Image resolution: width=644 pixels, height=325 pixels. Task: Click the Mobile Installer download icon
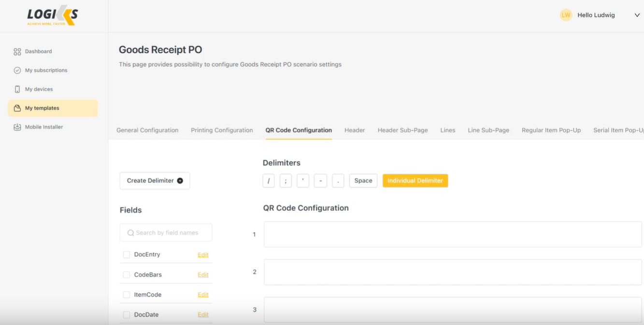click(x=17, y=127)
